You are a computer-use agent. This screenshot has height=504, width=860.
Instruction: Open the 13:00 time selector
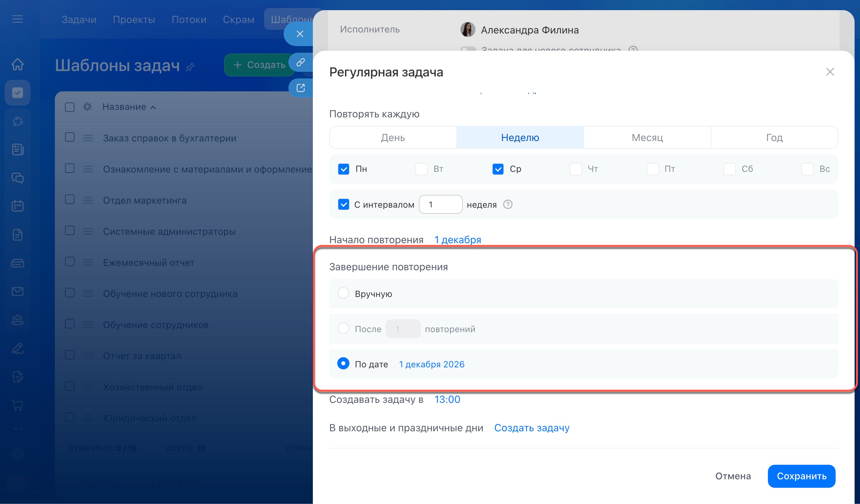pos(447,399)
